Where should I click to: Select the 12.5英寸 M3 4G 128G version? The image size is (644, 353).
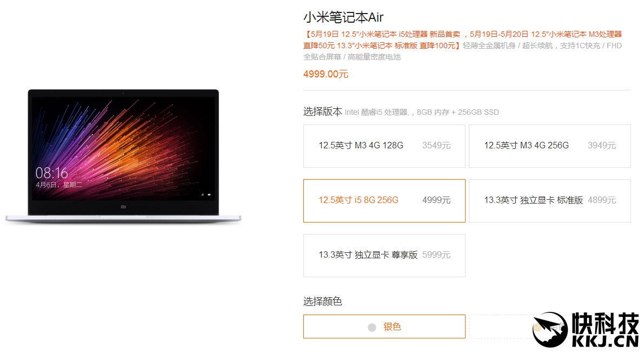384,146
